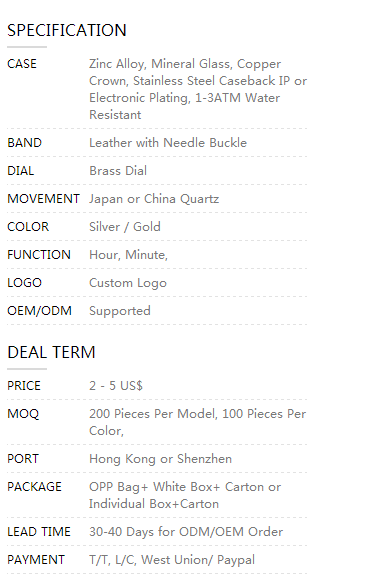Click the 200 Pieces Per Model text
Image resolution: width=368 pixels, height=582 pixels.
click(x=153, y=414)
